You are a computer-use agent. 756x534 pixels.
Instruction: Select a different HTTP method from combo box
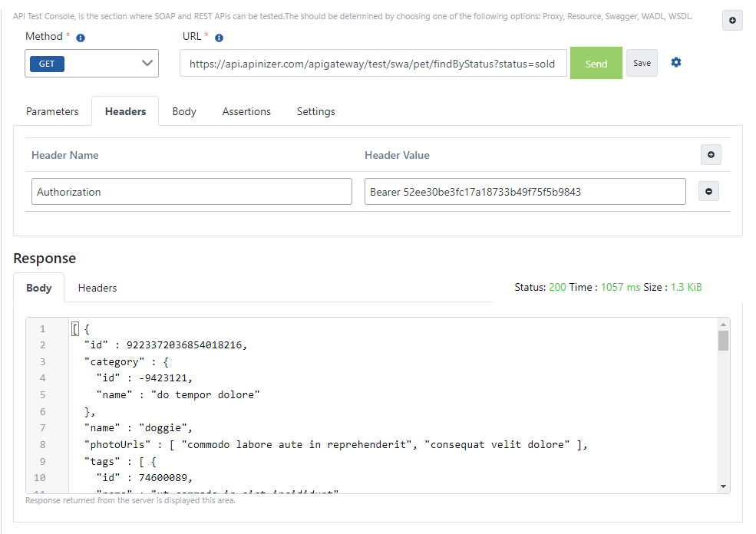[x=91, y=63]
